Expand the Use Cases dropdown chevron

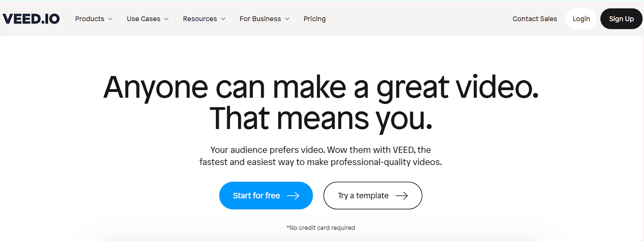click(x=167, y=19)
